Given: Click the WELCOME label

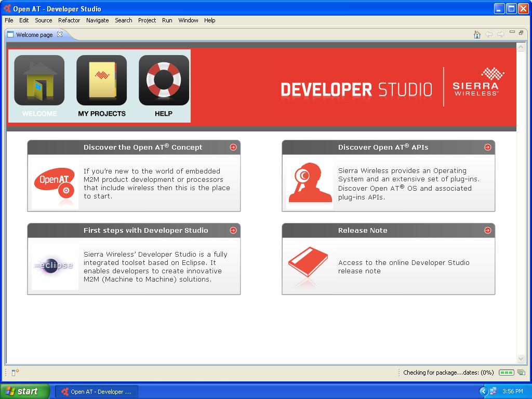Looking at the screenshot, I should [x=39, y=114].
